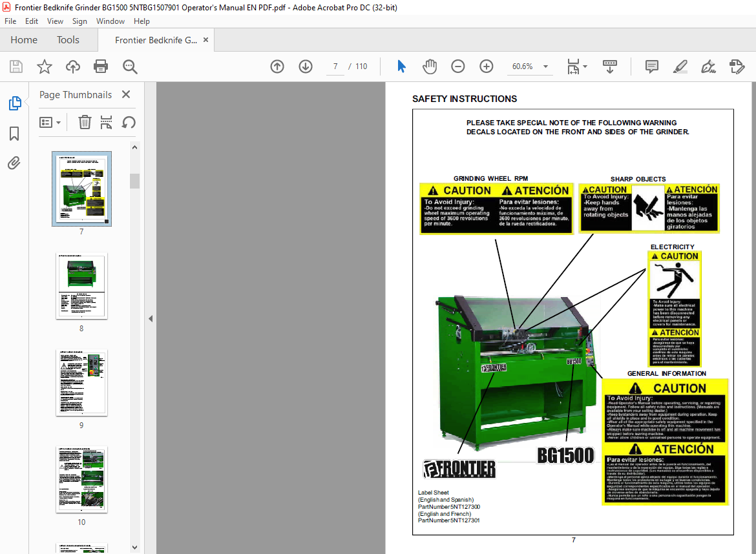
Task: Close the Page Thumbnails panel
Action: coord(126,94)
